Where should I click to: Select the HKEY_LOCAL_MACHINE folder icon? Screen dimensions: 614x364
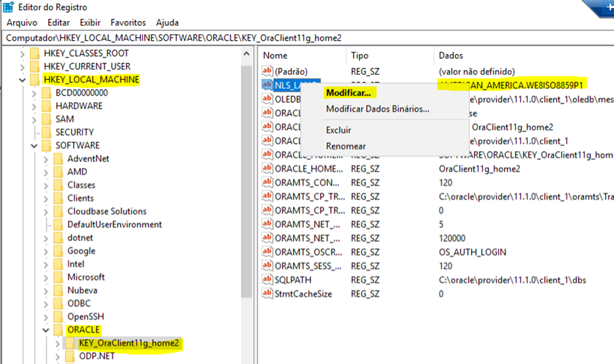click(34, 80)
